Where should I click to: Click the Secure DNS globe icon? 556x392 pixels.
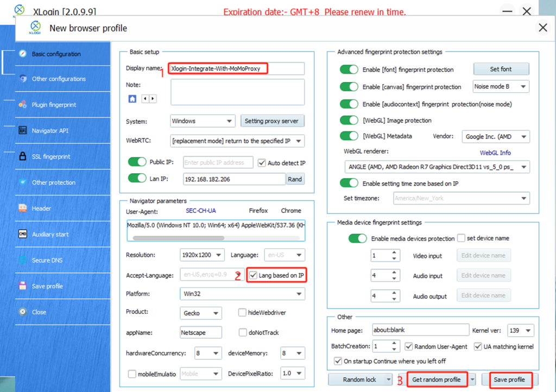pos(22,260)
